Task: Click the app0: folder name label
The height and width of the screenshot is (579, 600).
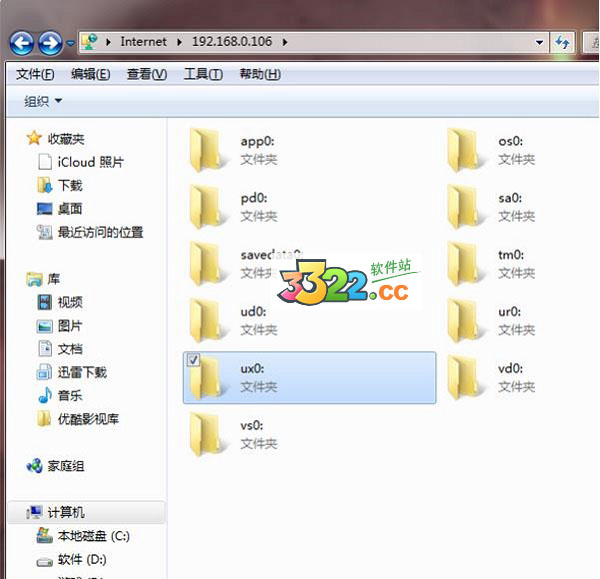Action: point(258,142)
